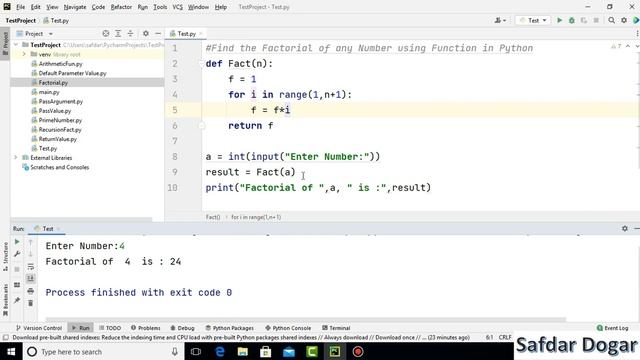Open Project panel options gear
Viewport: 640px width, 360px height.
146,33
